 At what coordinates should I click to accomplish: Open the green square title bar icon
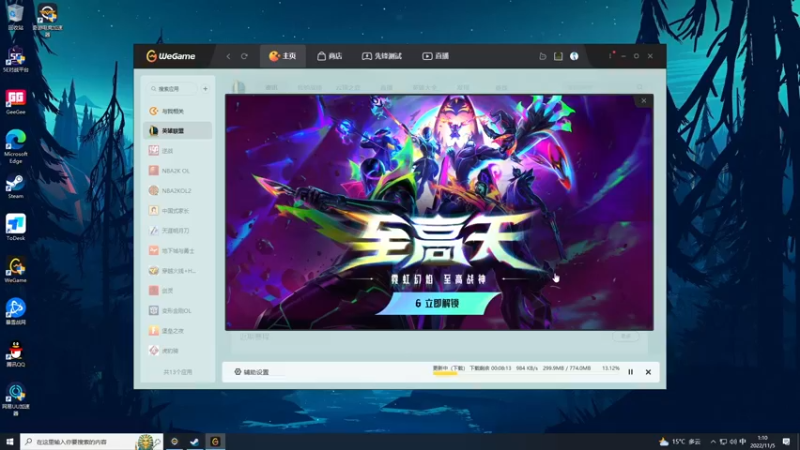[x=558, y=56]
